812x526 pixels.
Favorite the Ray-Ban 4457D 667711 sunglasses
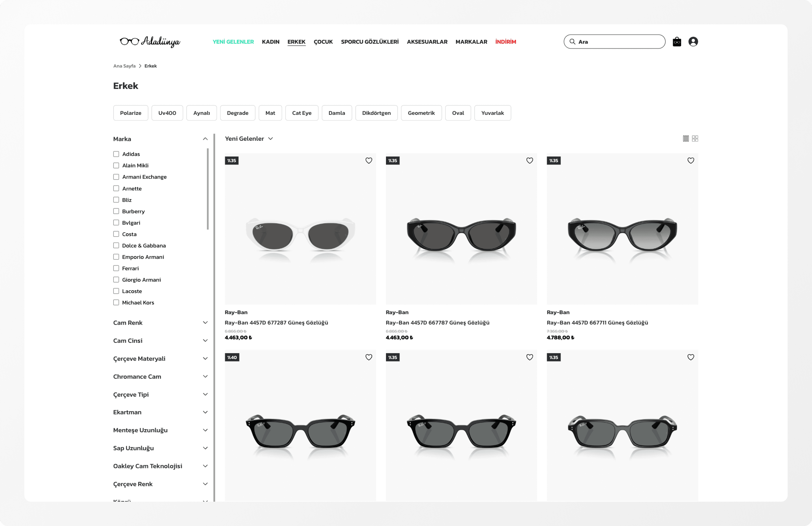tap(691, 160)
